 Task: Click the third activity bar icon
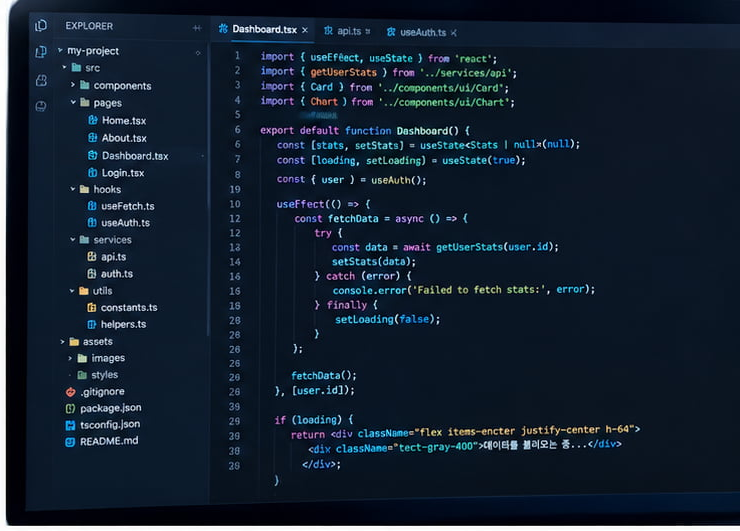pyautogui.click(x=41, y=80)
